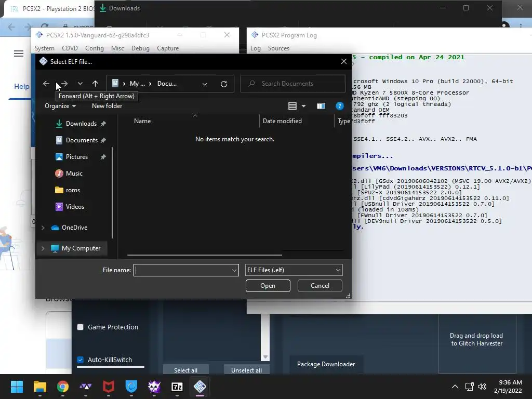Cancel the Select ELF file dialog

[x=320, y=286]
